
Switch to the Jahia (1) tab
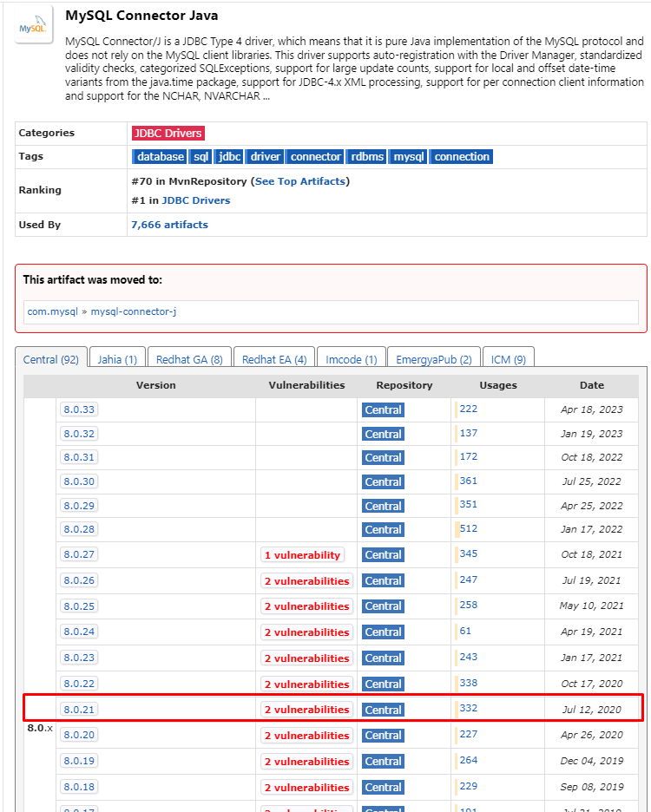pyautogui.click(x=117, y=359)
